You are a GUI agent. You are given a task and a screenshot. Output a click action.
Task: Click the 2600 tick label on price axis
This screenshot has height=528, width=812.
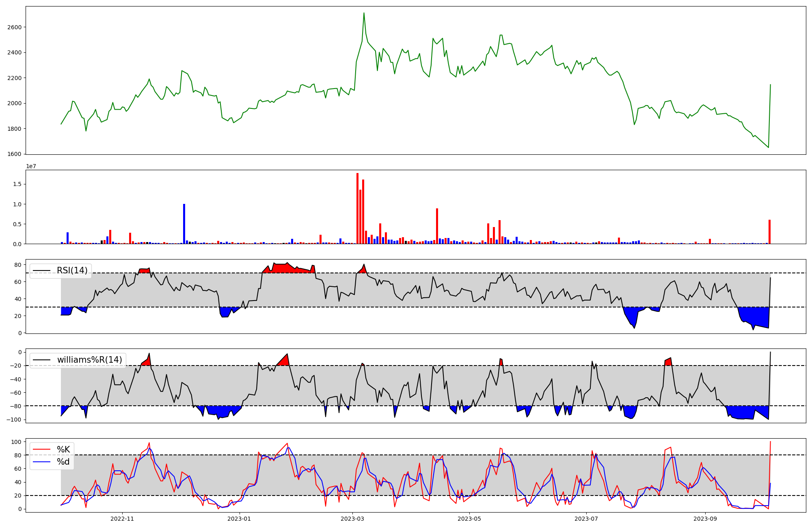point(14,27)
